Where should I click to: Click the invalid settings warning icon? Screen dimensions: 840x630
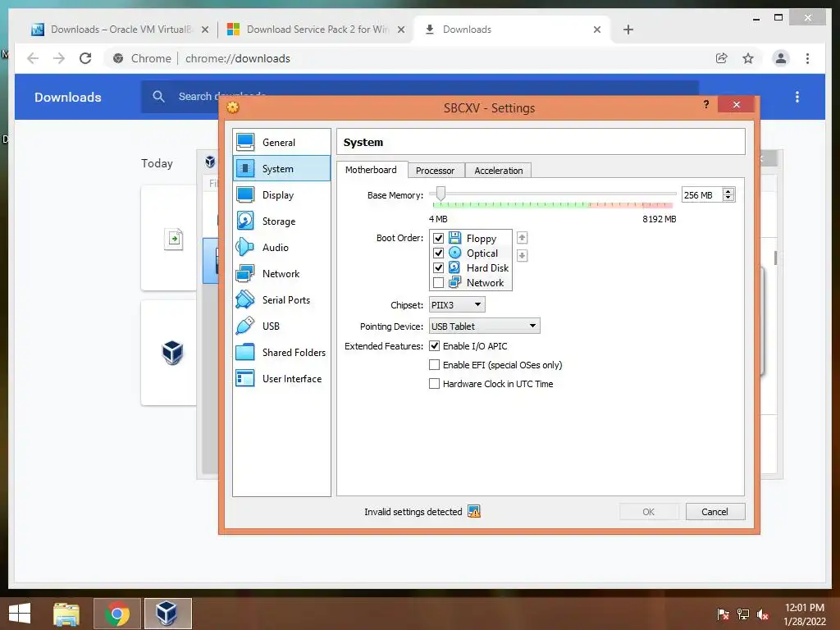click(x=474, y=512)
